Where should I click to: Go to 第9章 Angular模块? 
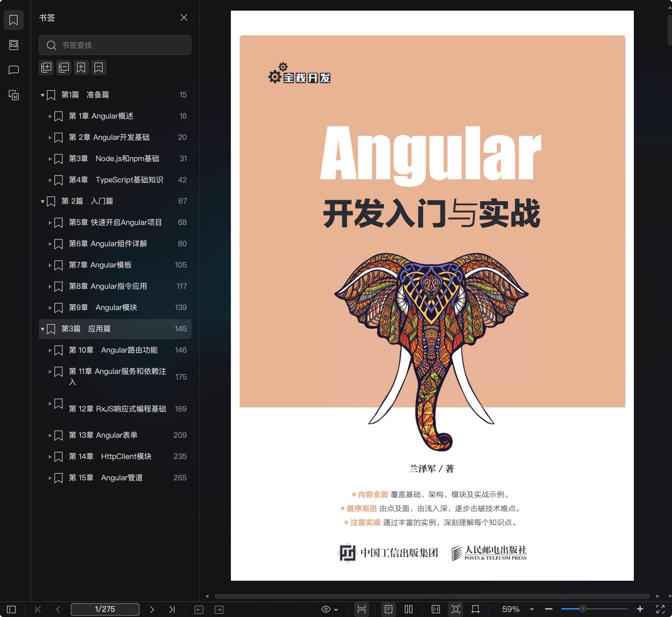(x=103, y=308)
